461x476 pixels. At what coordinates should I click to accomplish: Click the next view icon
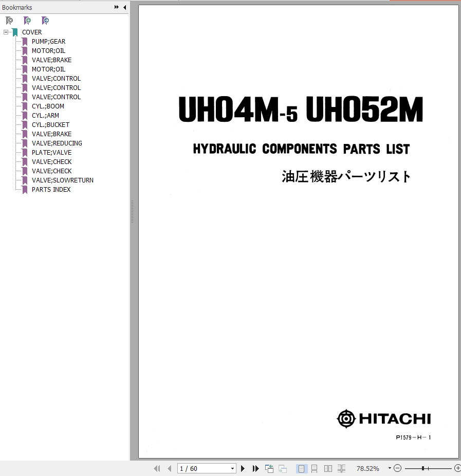[x=283, y=469]
